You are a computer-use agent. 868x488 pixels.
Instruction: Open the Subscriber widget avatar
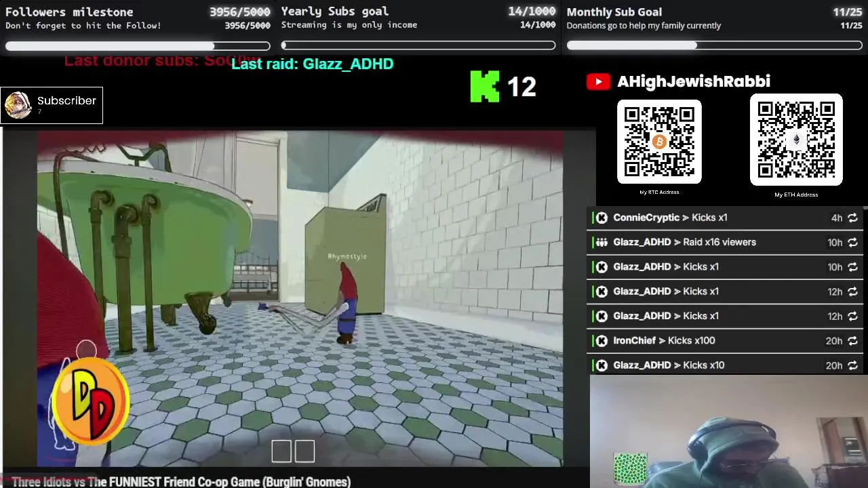(18, 105)
